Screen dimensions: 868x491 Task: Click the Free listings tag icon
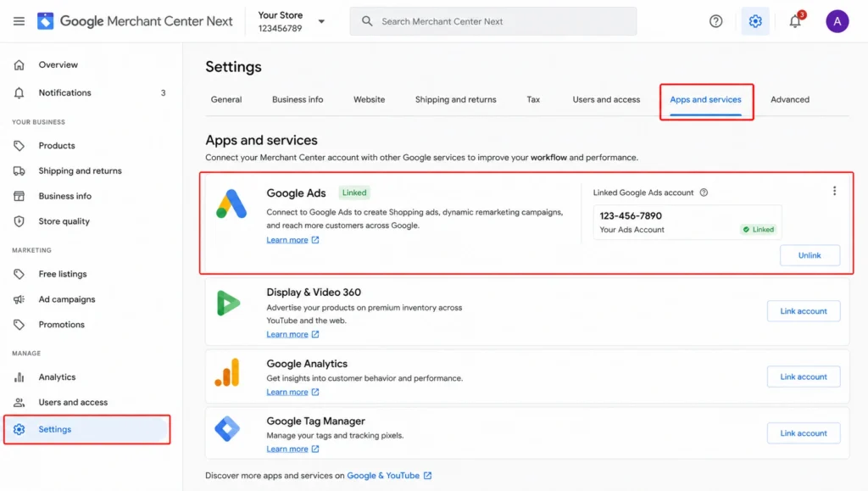click(x=19, y=274)
